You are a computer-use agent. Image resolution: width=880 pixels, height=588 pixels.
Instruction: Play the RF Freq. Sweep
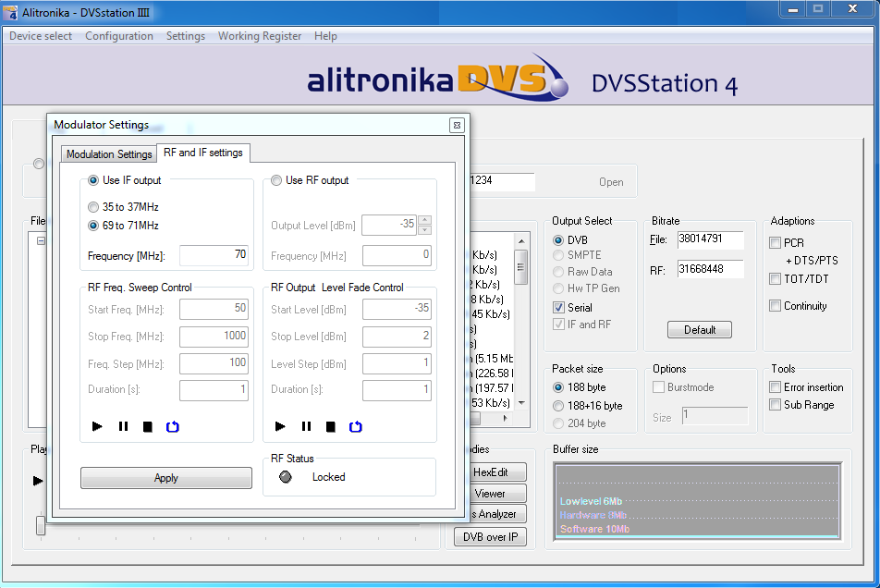pos(98,426)
